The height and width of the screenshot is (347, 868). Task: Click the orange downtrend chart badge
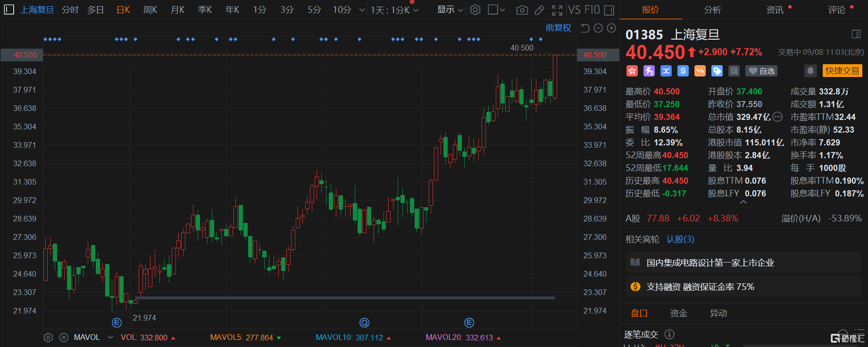[700, 71]
